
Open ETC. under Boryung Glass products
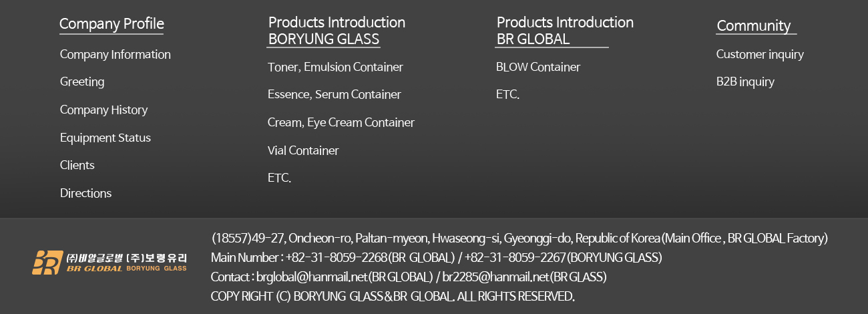[x=279, y=178]
